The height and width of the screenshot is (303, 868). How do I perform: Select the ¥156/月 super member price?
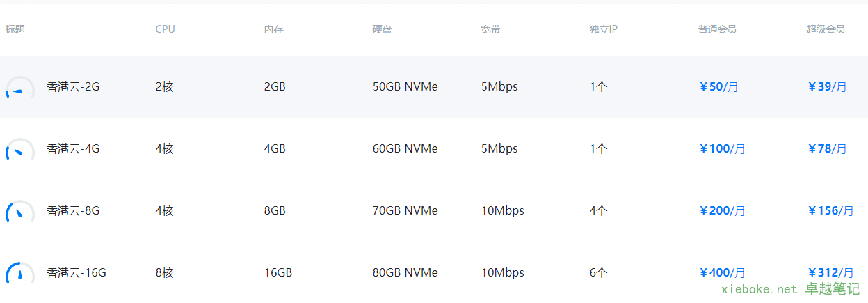[x=830, y=210]
